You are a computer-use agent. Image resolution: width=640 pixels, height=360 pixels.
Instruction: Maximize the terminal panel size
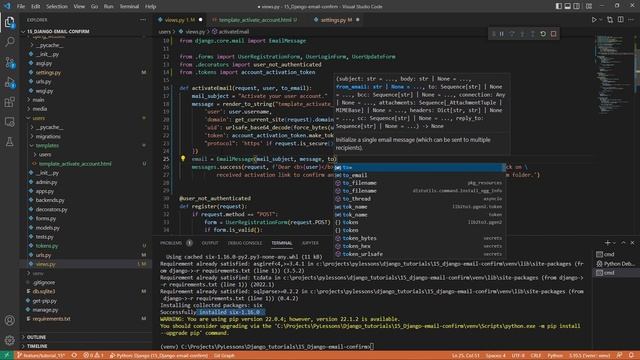coord(623,243)
